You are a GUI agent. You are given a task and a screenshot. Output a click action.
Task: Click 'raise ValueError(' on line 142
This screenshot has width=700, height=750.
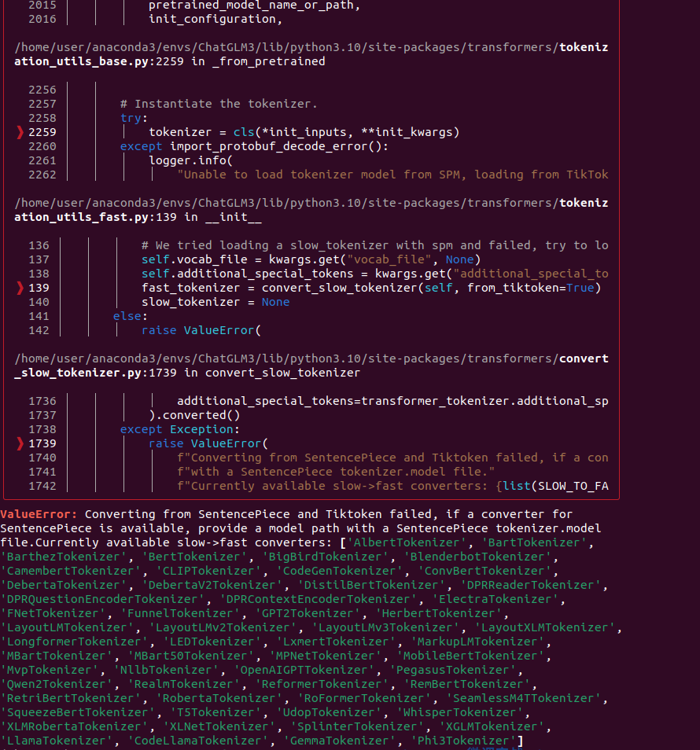coord(201,330)
